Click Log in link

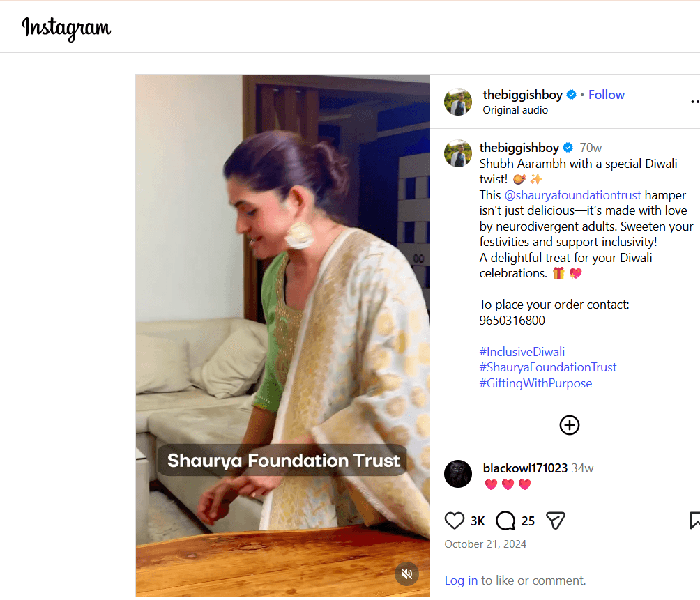(461, 580)
